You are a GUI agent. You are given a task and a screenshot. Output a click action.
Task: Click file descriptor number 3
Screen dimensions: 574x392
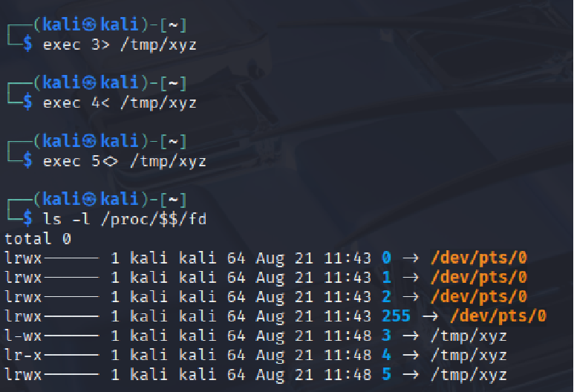pyautogui.click(x=386, y=336)
